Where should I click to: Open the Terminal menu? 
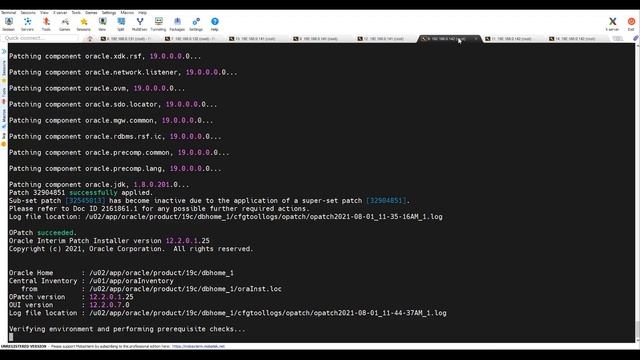(9, 13)
